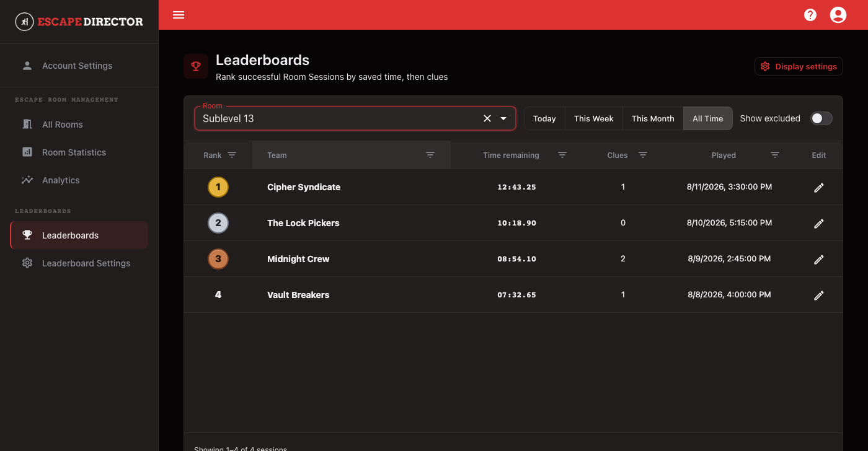Open Display settings
The height and width of the screenshot is (451, 868).
[799, 66]
